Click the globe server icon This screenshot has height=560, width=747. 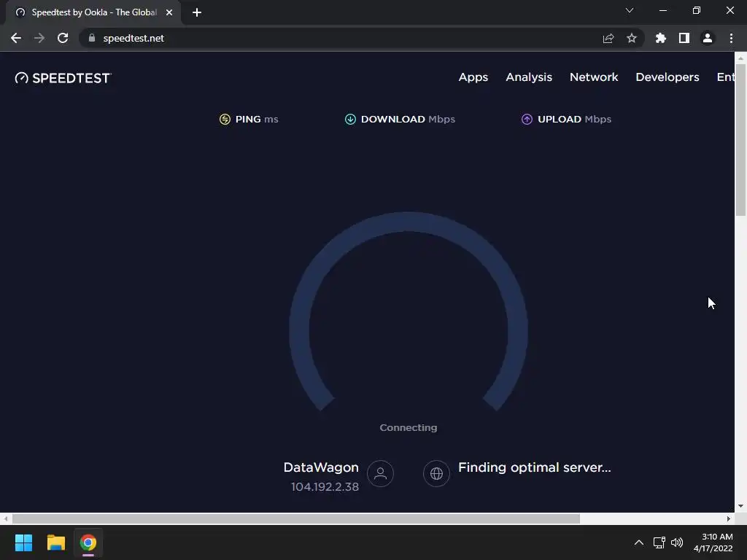(436, 473)
